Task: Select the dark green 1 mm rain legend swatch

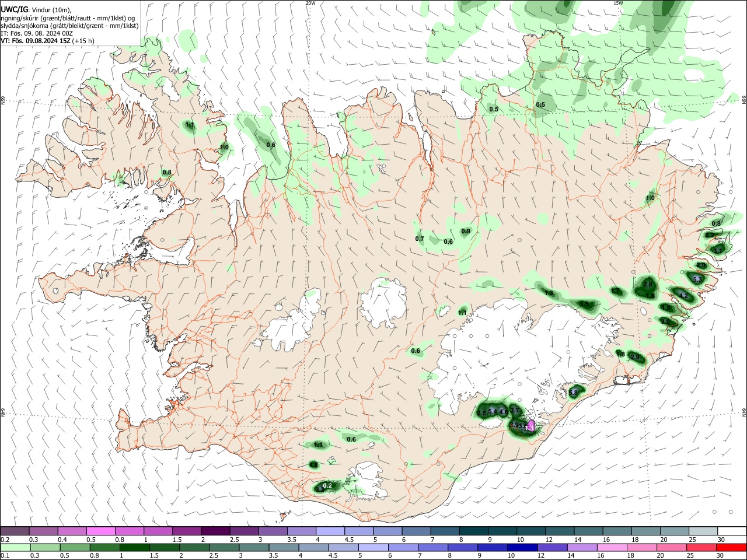Action: 134,547
